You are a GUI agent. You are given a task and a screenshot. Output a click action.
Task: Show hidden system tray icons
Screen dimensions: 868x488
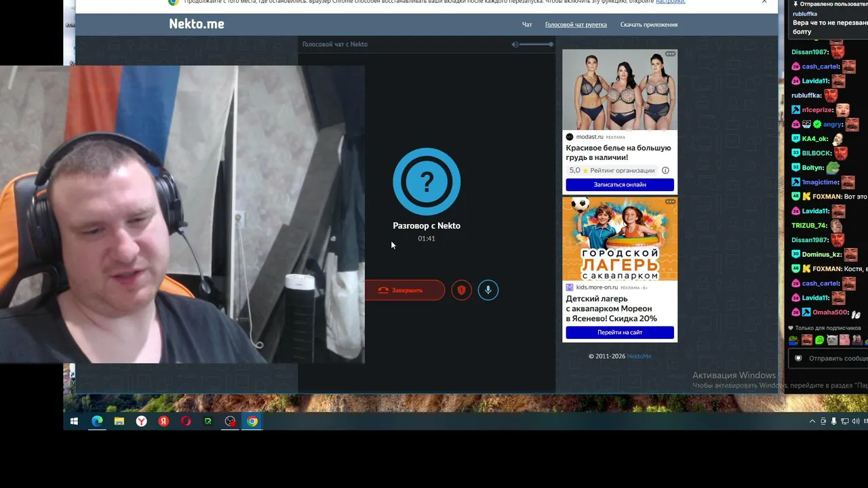[812, 421]
